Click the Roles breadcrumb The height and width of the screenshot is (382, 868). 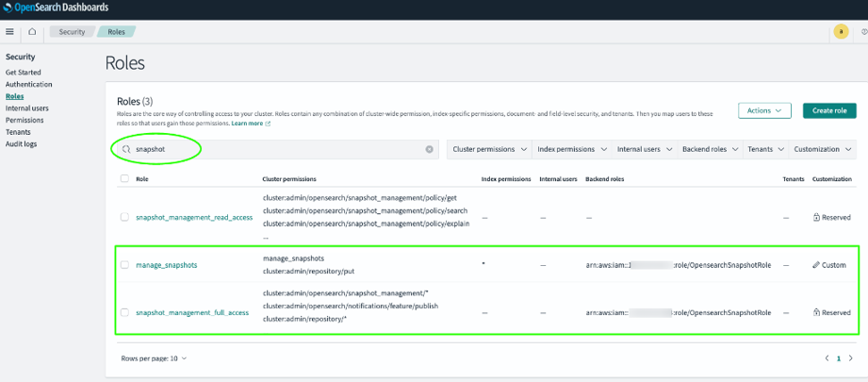click(x=116, y=32)
